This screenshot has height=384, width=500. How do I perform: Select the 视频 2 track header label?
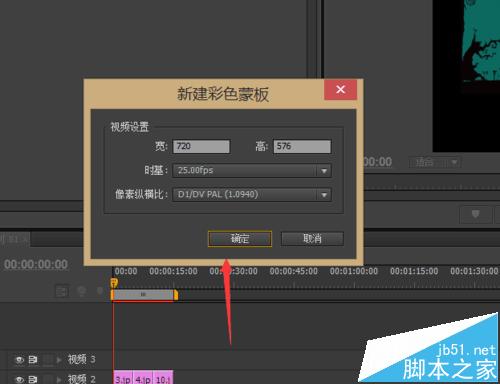(x=82, y=379)
